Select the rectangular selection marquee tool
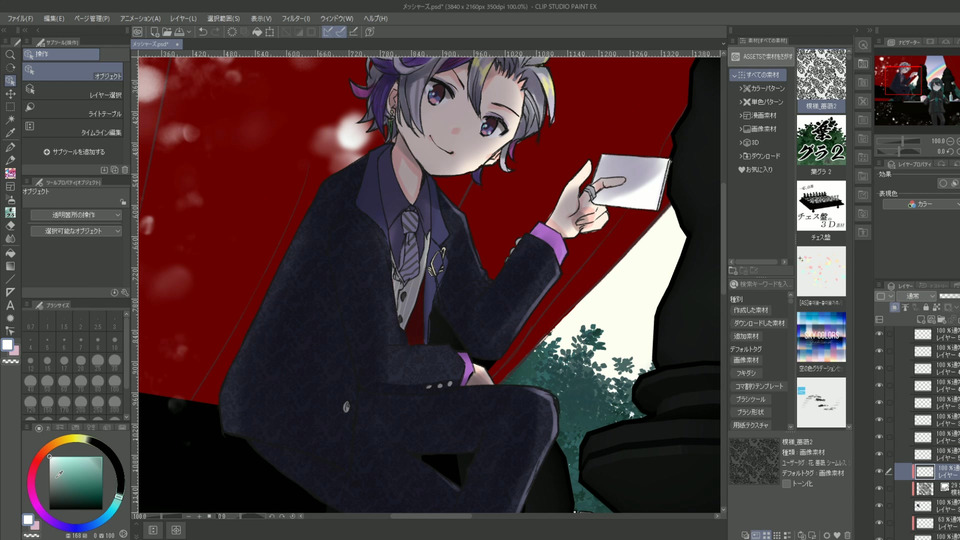Viewport: 960px width, 540px height. tap(10, 107)
